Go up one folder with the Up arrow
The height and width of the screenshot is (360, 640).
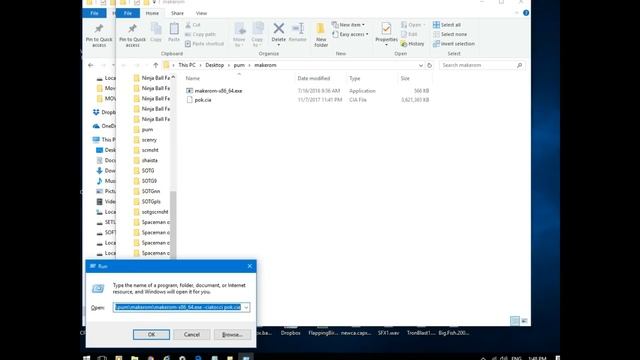point(156,65)
